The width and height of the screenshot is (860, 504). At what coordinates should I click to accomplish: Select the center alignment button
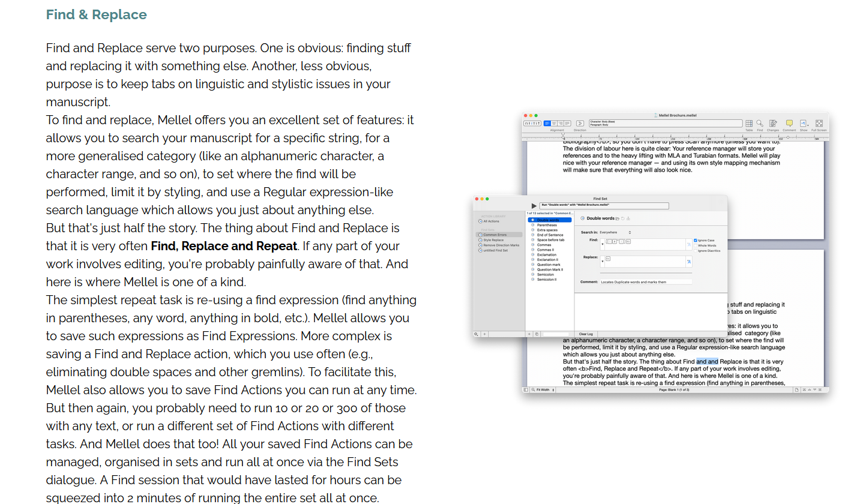coord(553,123)
